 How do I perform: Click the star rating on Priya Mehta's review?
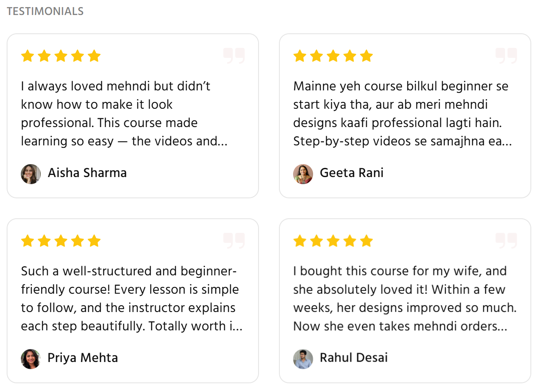61,241
